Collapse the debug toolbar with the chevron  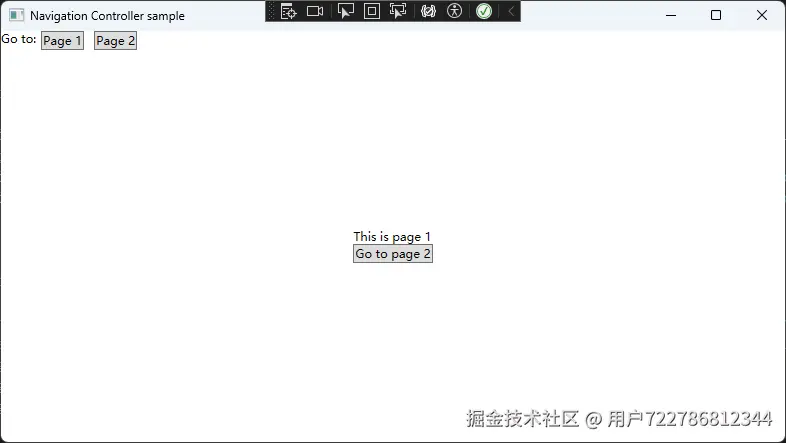pyautogui.click(x=511, y=11)
